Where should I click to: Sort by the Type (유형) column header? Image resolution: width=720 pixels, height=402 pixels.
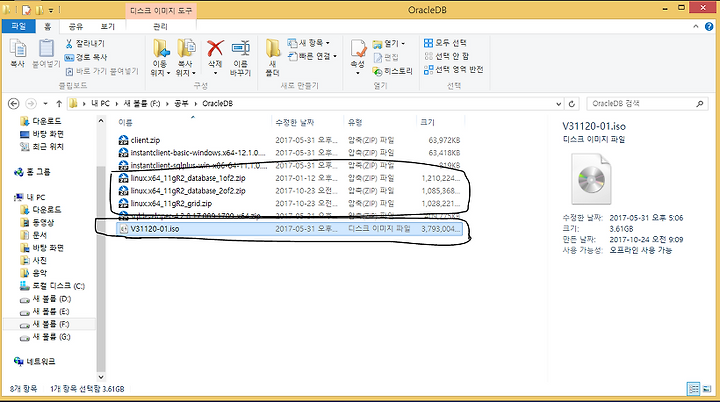(380, 122)
